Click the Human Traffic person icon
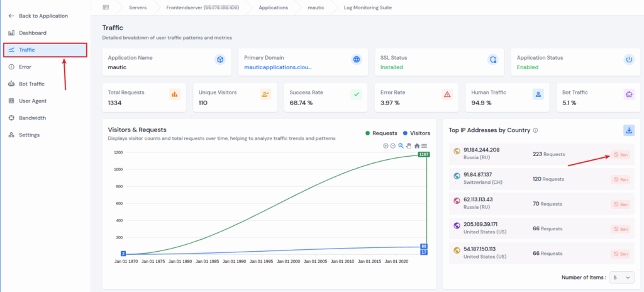644x292 pixels. tap(538, 94)
